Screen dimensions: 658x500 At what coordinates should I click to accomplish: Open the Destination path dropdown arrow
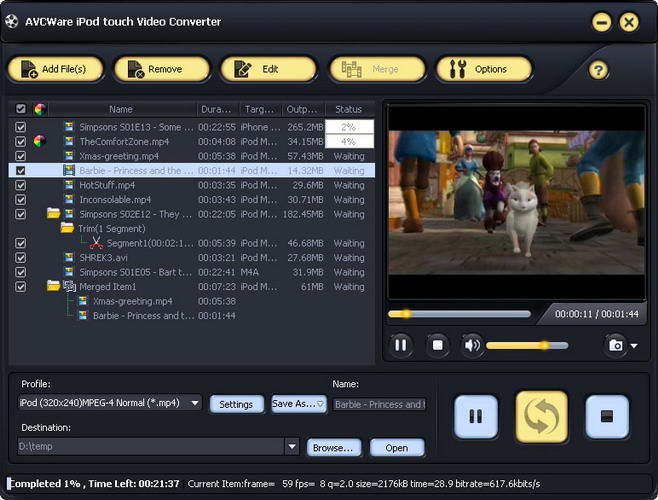tap(292, 446)
